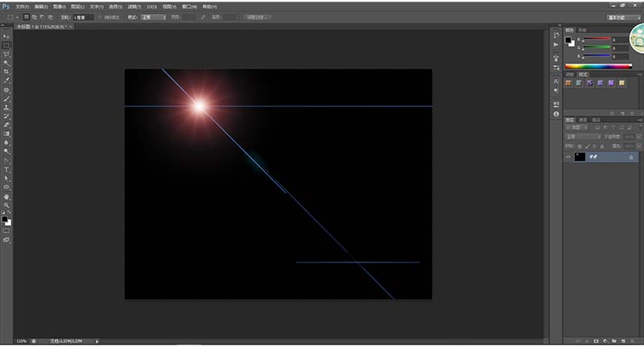Open the Style dropdown in options bar
Image resolution: width=644 pixels, height=346 pixels.
[x=154, y=17]
